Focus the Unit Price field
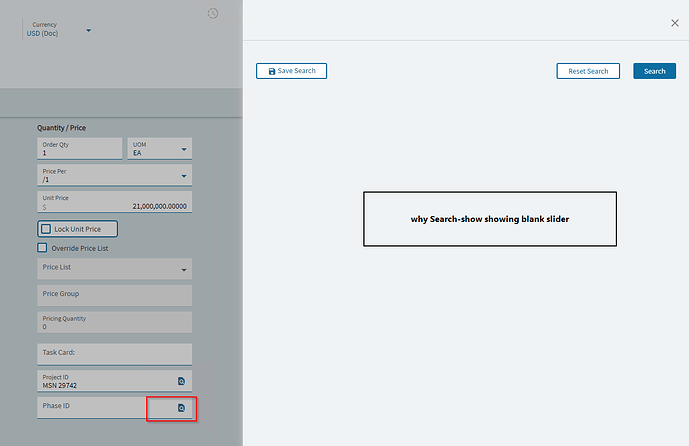The width and height of the screenshot is (689, 446). (115, 202)
